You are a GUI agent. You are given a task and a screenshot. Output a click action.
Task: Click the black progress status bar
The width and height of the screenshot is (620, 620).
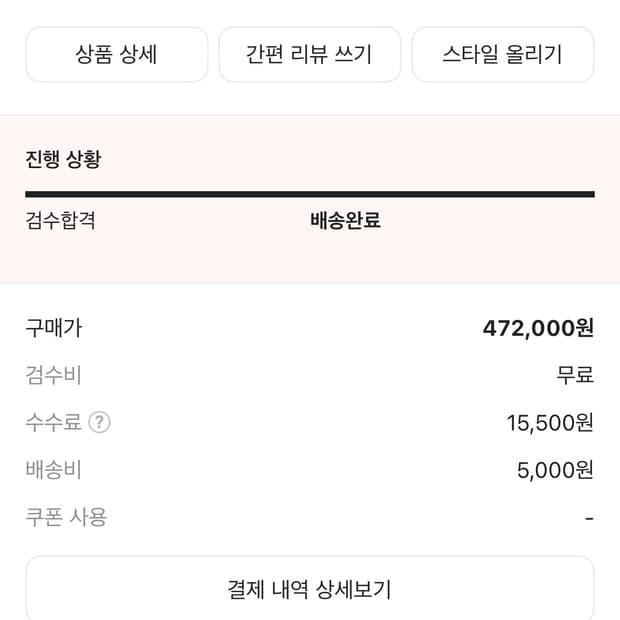pyautogui.click(x=309, y=194)
